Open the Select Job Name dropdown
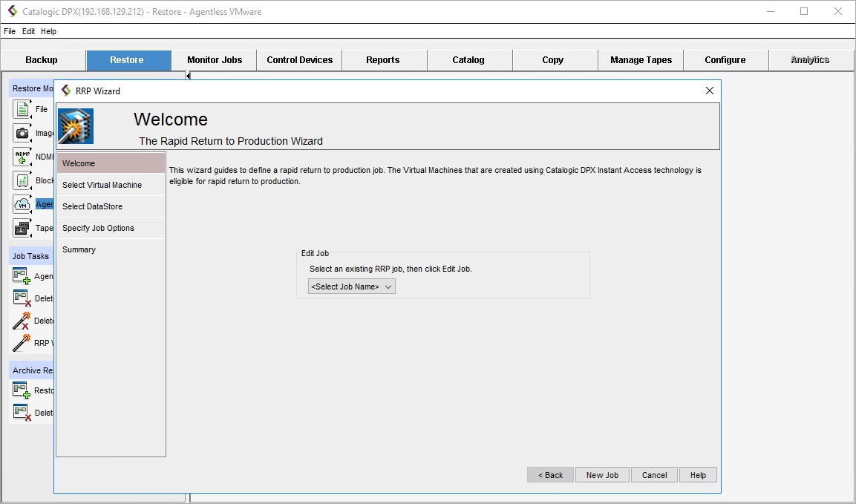The image size is (856, 504). pyautogui.click(x=352, y=287)
